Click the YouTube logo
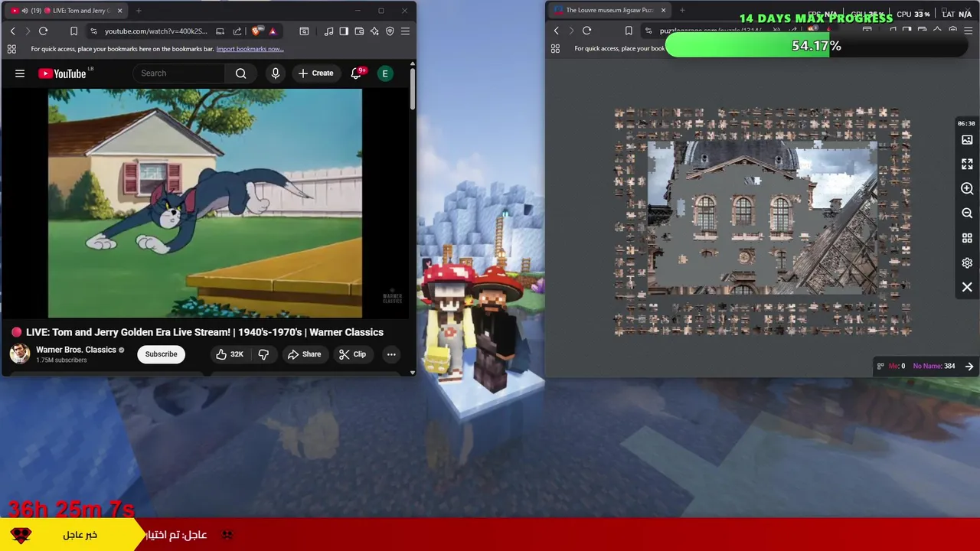 [63, 73]
